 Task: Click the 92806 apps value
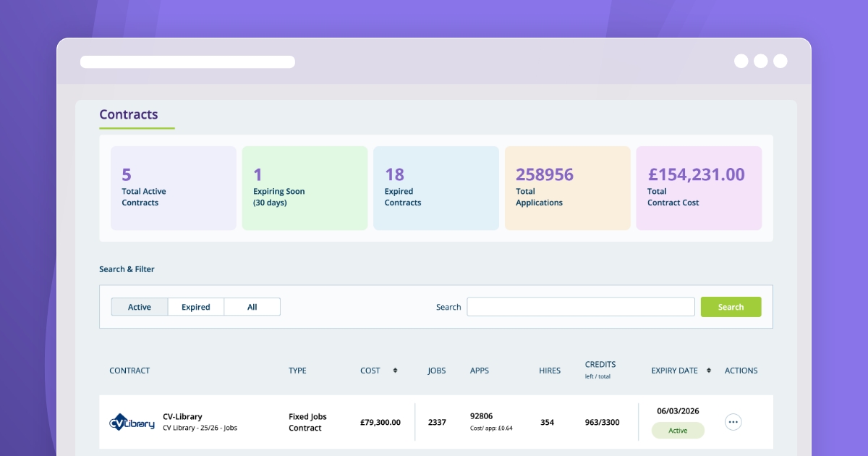click(x=481, y=416)
